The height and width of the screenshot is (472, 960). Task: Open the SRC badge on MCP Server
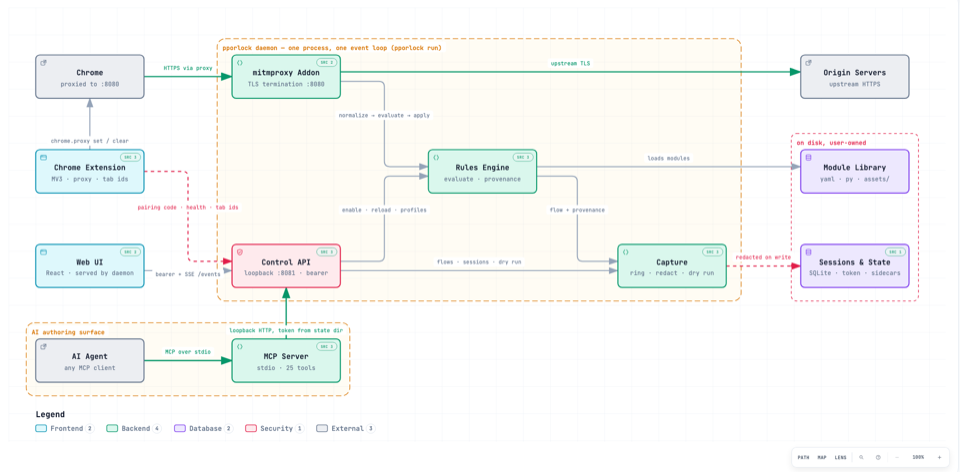click(x=326, y=347)
